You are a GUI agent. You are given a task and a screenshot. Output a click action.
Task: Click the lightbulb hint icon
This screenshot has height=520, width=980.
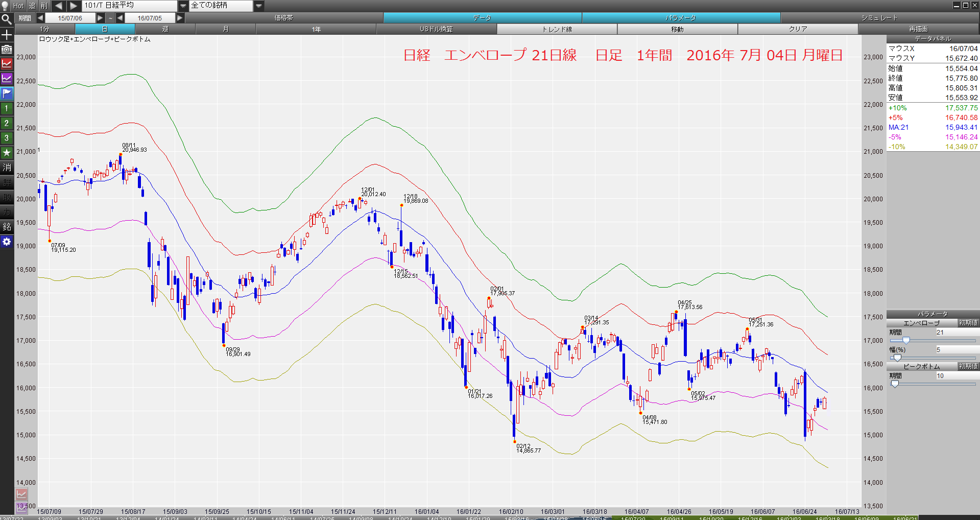(x=6, y=6)
